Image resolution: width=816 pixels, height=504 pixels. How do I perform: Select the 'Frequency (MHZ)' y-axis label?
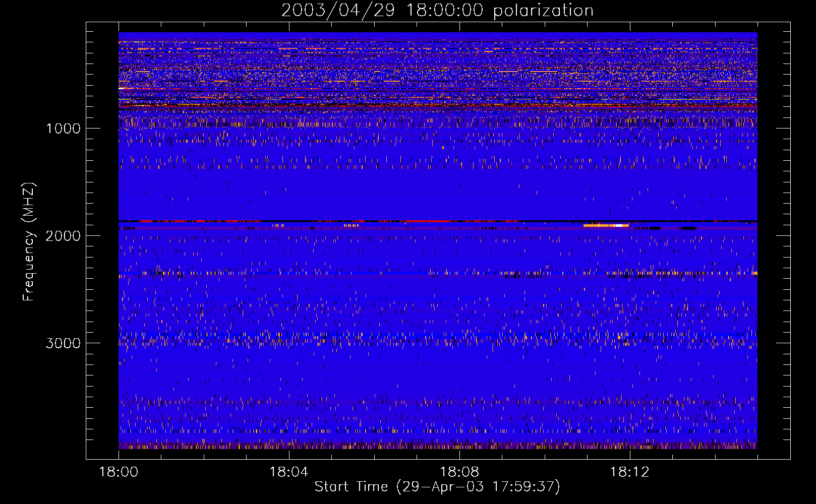29,242
